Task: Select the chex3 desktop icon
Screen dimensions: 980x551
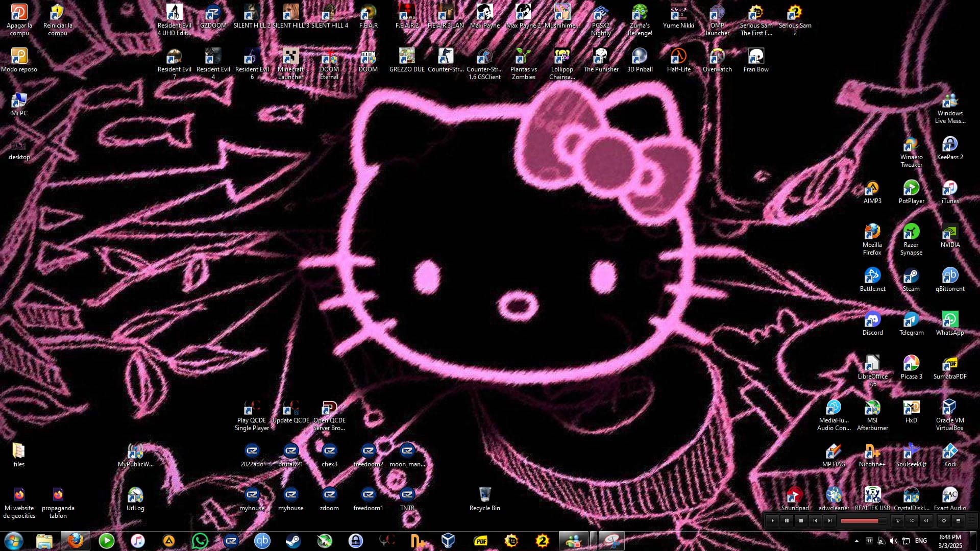Action: click(329, 455)
